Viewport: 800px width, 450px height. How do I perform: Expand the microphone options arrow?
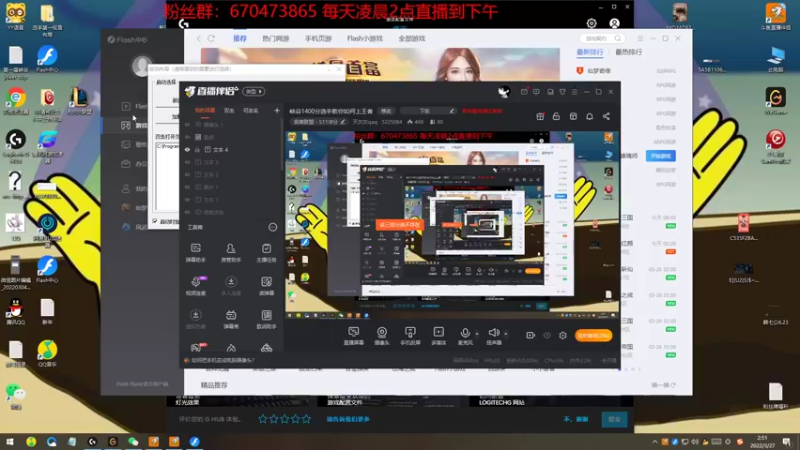click(477, 334)
